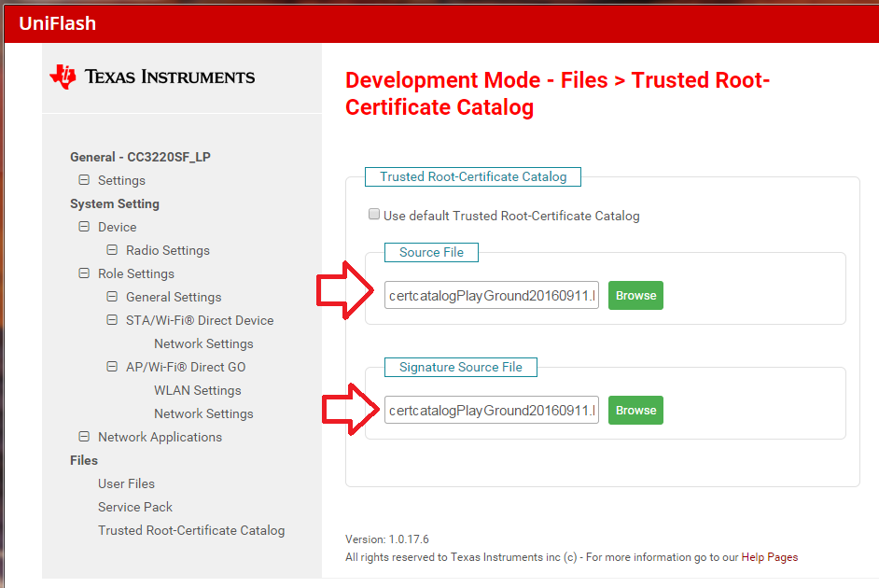Click the Development Mode page heading
Screen dimensions: 879x588
[557, 93]
